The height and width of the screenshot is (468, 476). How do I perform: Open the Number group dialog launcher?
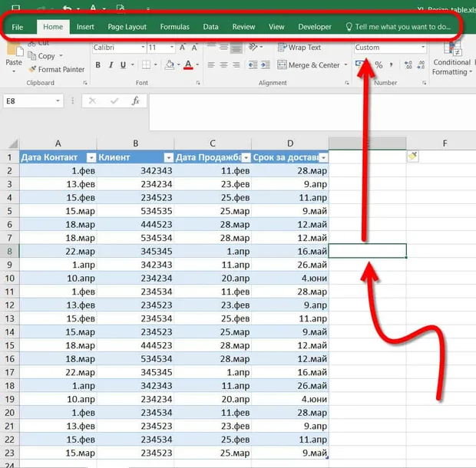coord(424,83)
